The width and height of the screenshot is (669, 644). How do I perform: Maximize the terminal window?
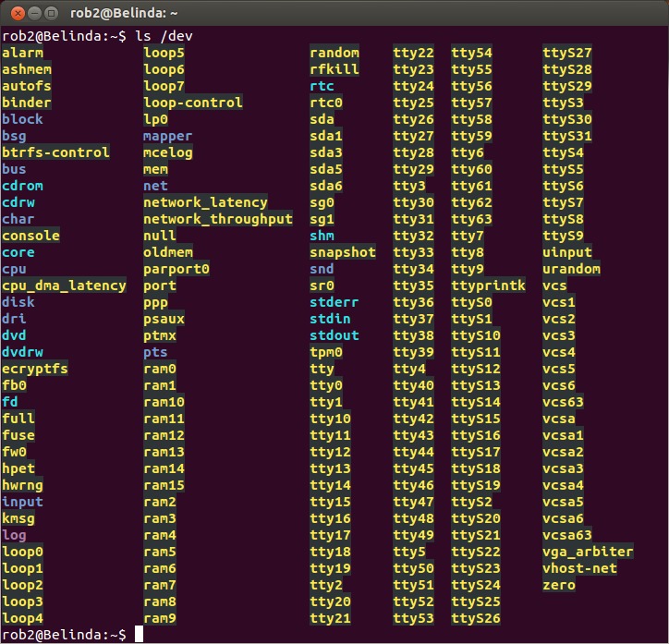[51, 13]
